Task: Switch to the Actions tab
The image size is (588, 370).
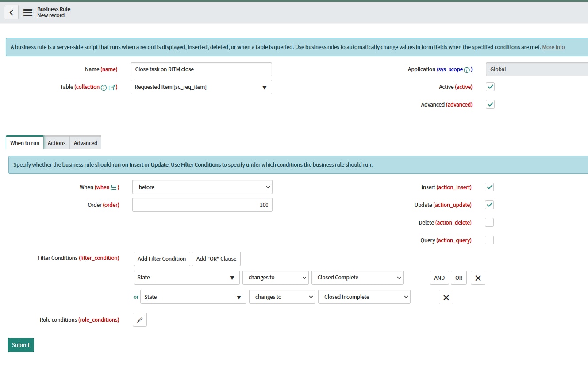Action: 57,142
